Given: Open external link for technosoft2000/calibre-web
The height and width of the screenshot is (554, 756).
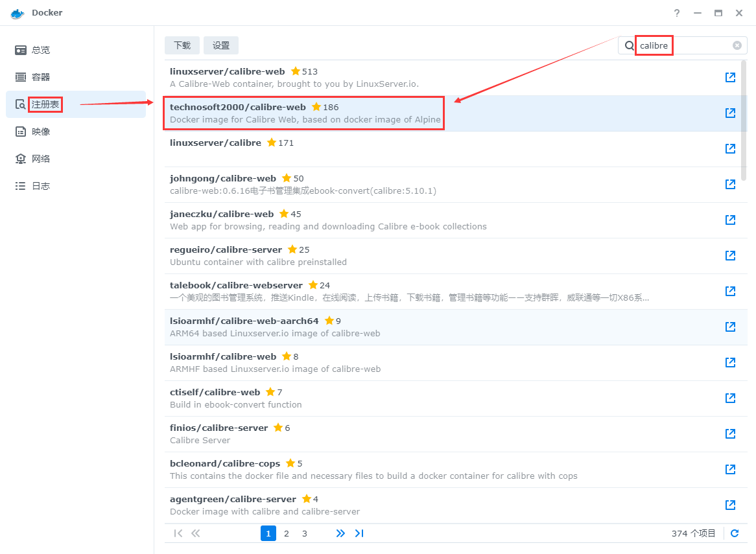Looking at the screenshot, I should [x=730, y=113].
